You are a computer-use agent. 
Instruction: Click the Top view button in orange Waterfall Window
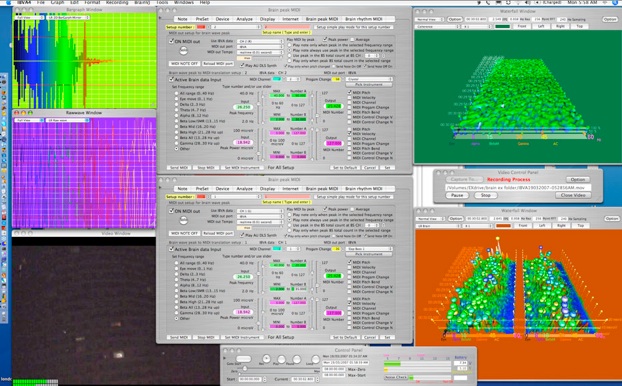coord(581,225)
